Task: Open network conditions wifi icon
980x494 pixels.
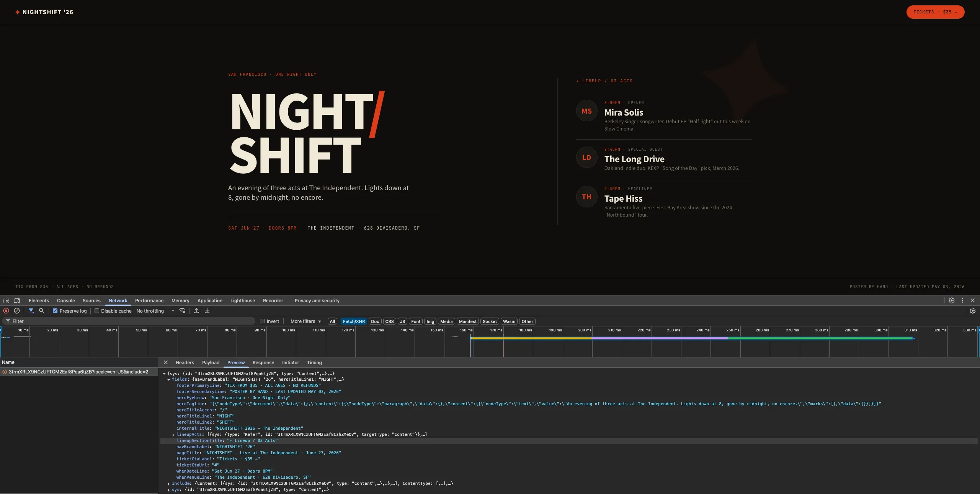Action: [183, 311]
